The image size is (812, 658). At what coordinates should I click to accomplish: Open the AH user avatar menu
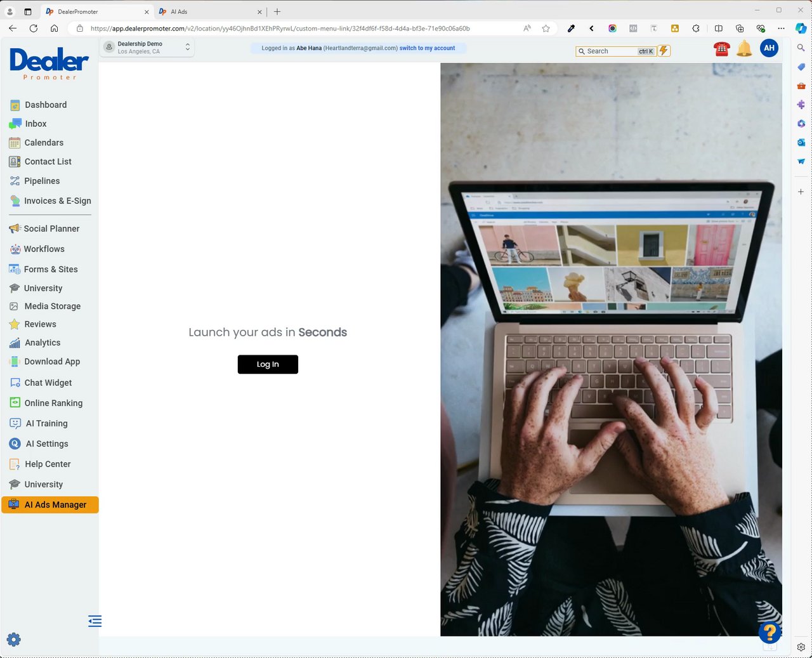[769, 48]
